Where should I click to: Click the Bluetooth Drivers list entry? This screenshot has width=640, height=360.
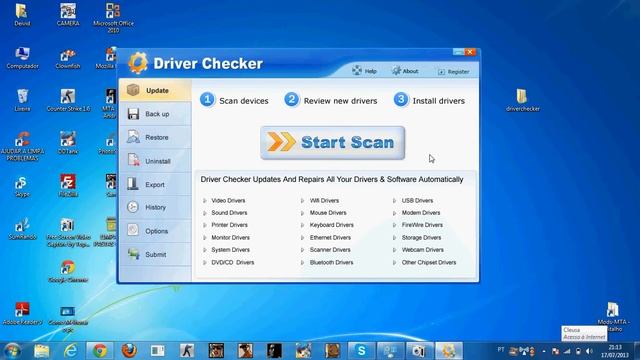click(x=327, y=262)
